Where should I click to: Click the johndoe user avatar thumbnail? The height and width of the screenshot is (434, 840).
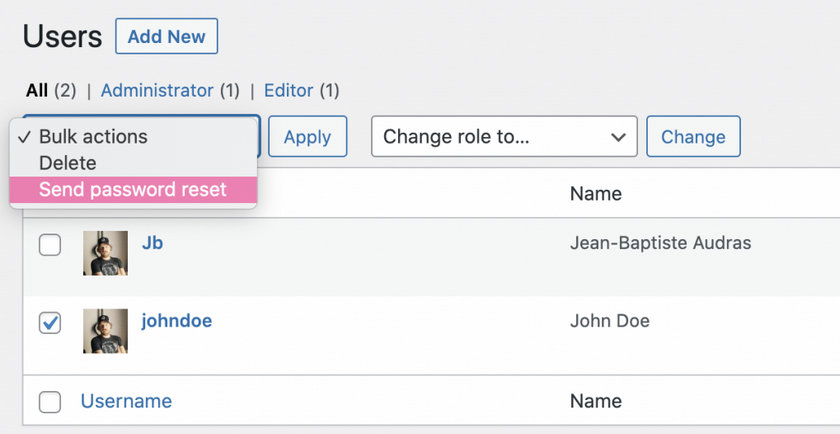pos(105,331)
